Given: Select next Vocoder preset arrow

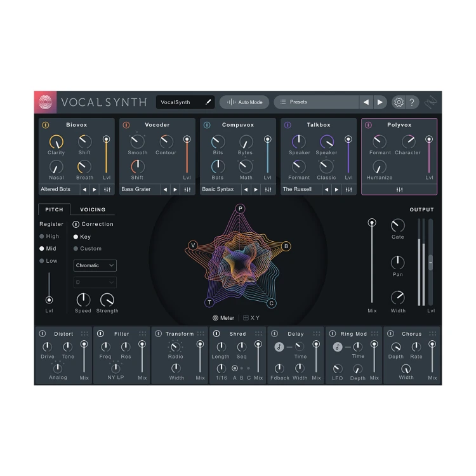Looking at the screenshot, I should 175,189.
